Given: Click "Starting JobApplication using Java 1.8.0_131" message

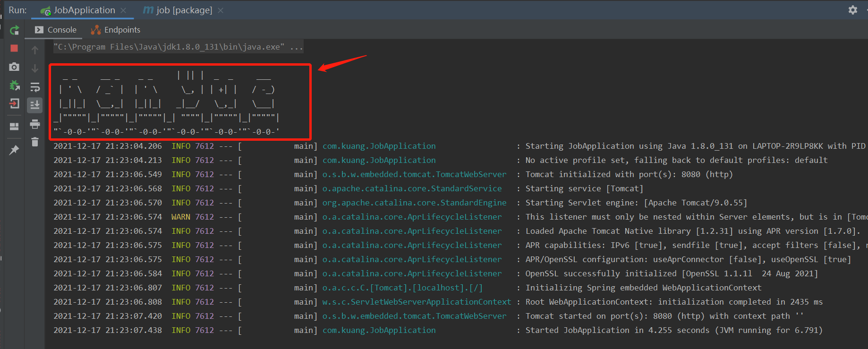Looking at the screenshot, I should (696, 146).
